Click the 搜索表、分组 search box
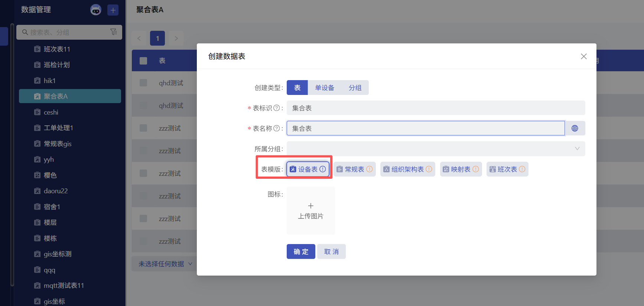644x306 pixels. (x=69, y=32)
